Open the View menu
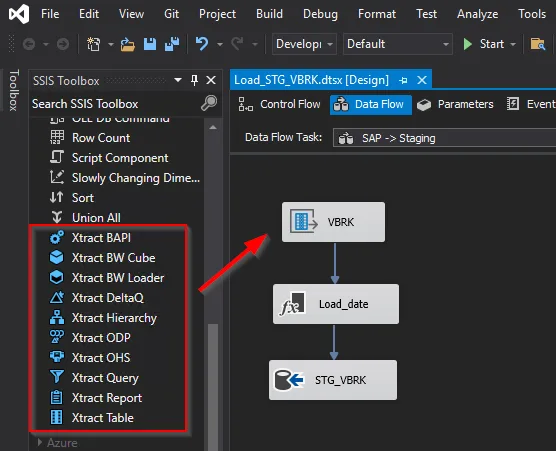556x451 pixels. (131, 14)
